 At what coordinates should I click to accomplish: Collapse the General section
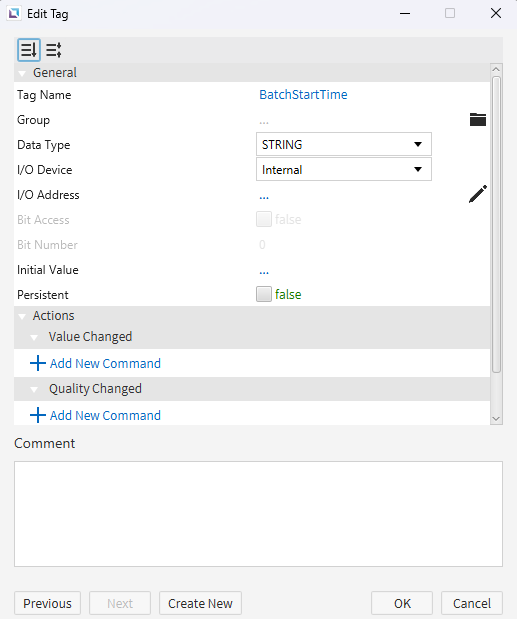pyautogui.click(x=22, y=73)
